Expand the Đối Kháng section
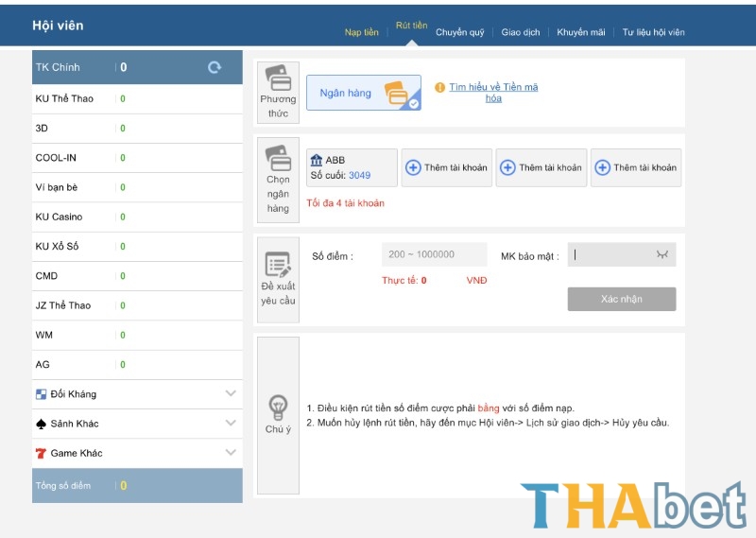The image size is (756, 538). (x=231, y=393)
